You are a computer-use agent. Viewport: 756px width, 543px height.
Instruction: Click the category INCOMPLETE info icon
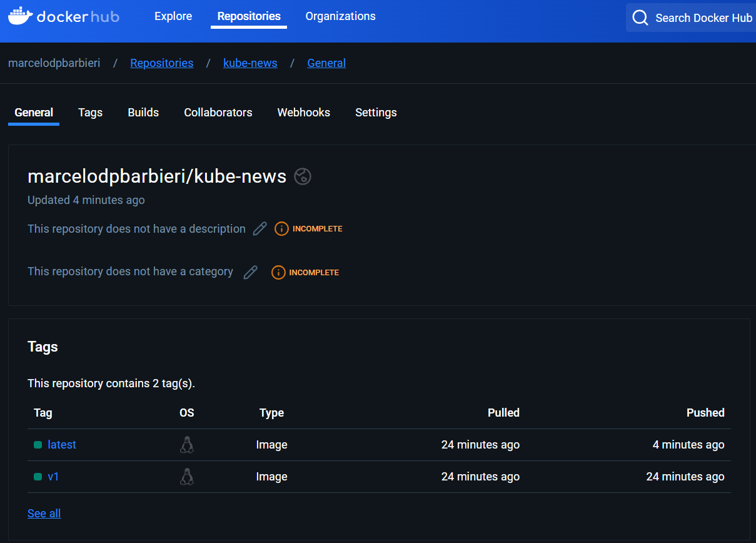(x=278, y=273)
